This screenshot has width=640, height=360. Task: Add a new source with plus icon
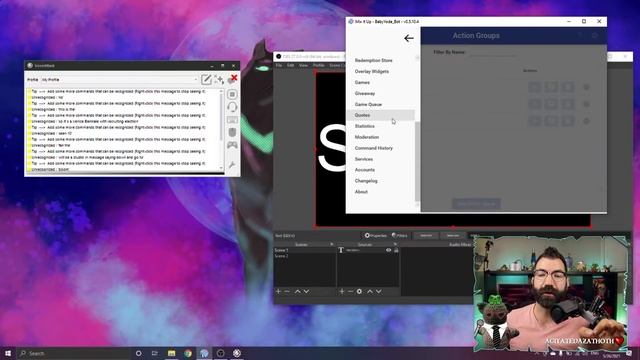click(x=342, y=291)
